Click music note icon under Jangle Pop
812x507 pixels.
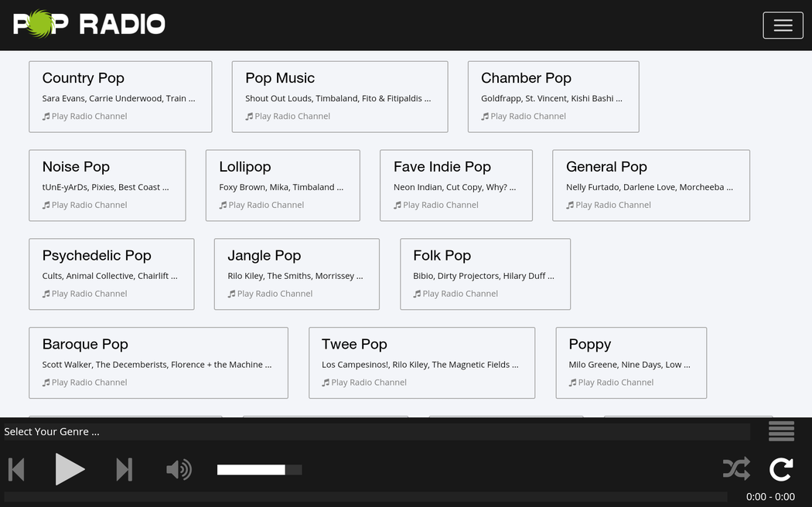[x=231, y=294]
